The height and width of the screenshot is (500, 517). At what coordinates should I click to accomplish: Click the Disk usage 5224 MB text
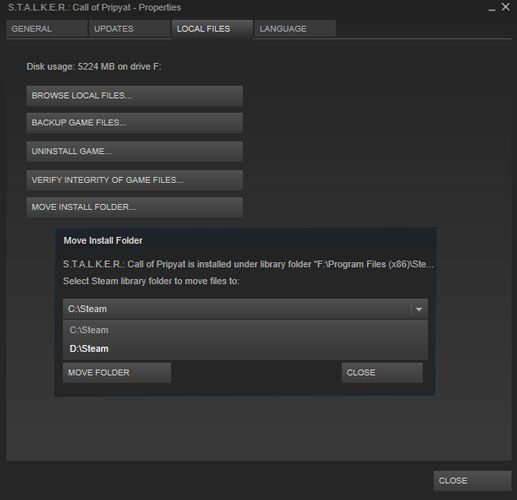coord(94,67)
